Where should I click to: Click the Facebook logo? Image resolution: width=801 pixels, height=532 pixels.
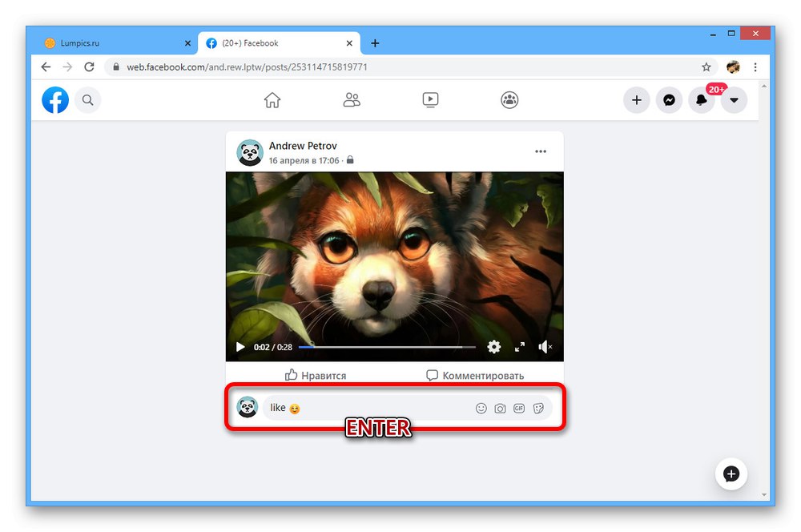click(x=55, y=100)
